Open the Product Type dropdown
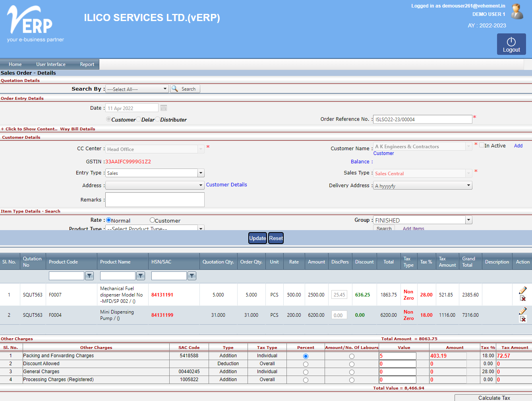 click(x=155, y=228)
